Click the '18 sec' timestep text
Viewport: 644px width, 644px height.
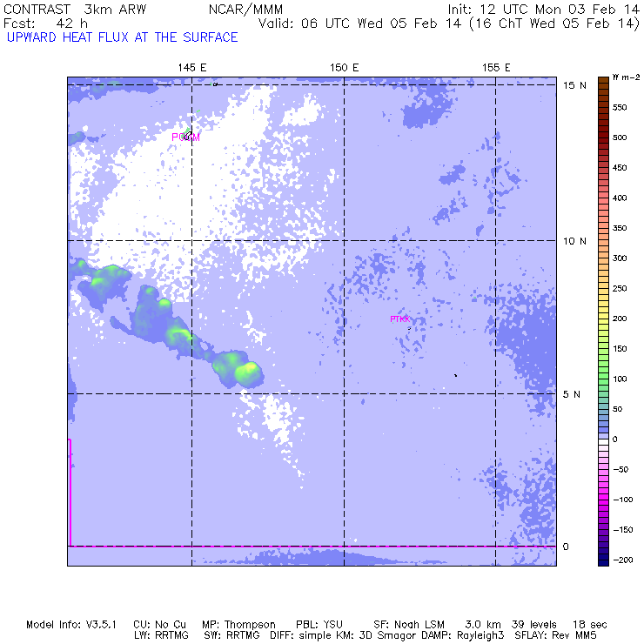[589, 625]
